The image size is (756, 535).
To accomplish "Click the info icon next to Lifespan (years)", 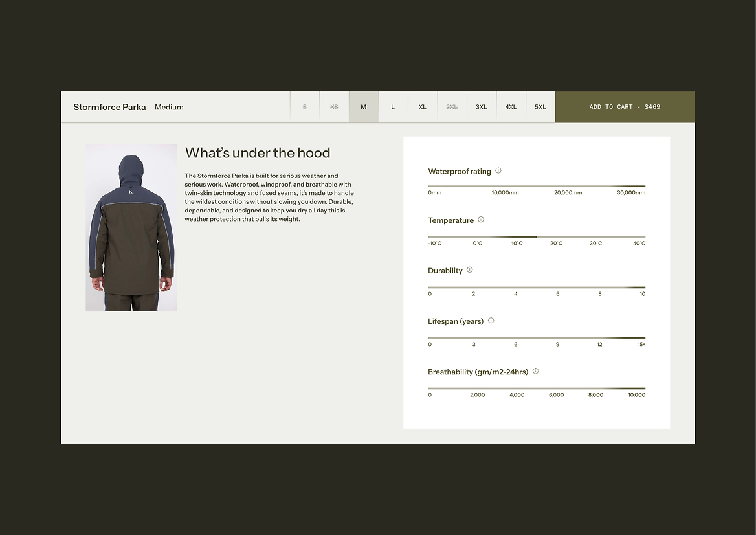I will [491, 321].
